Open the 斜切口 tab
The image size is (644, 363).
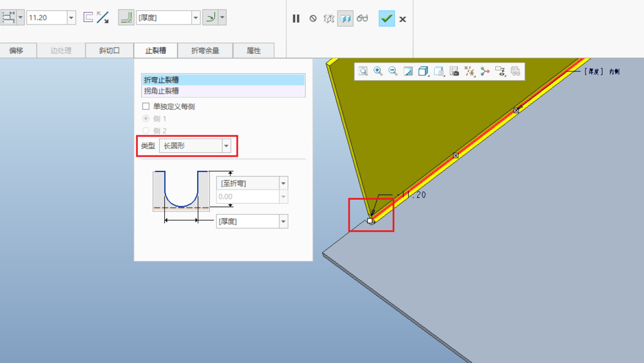109,50
